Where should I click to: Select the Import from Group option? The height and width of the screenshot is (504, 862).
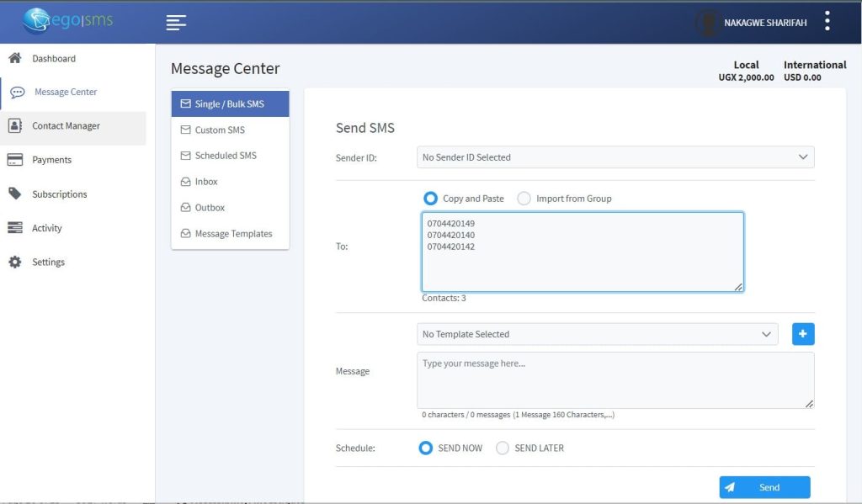coord(524,199)
